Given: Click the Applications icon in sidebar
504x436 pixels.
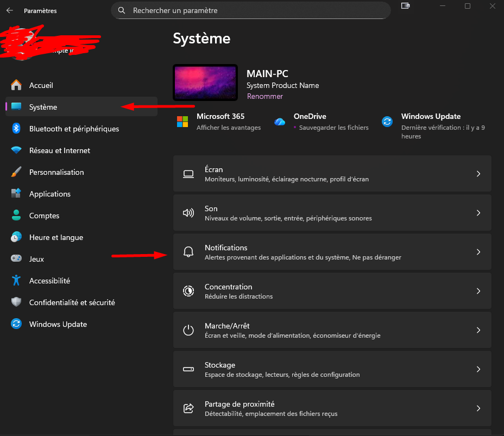Looking at the screenshot, I should pos(16,193).
